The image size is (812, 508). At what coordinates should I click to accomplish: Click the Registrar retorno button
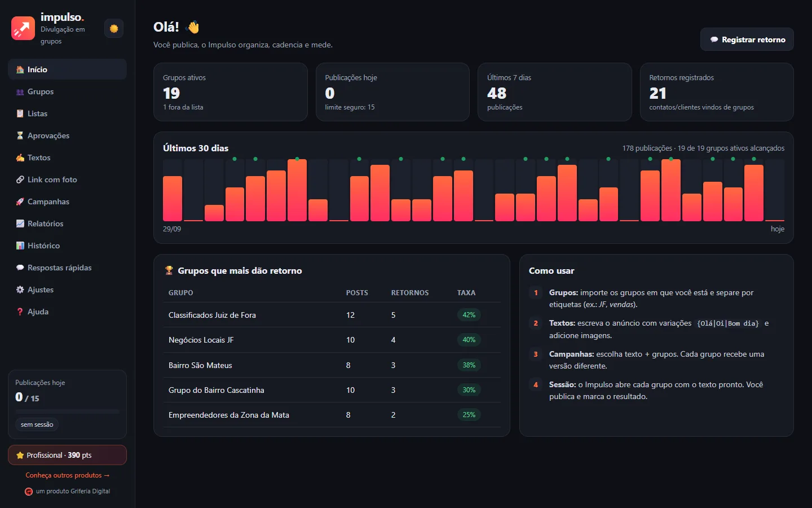pos(747,40)
